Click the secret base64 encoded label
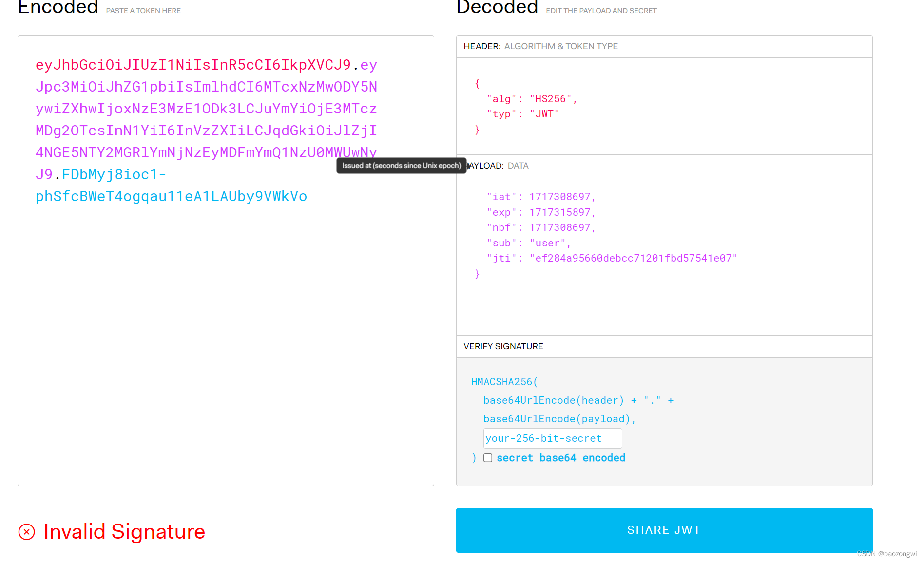The image size is (924, 562). [x=561, y=458]
